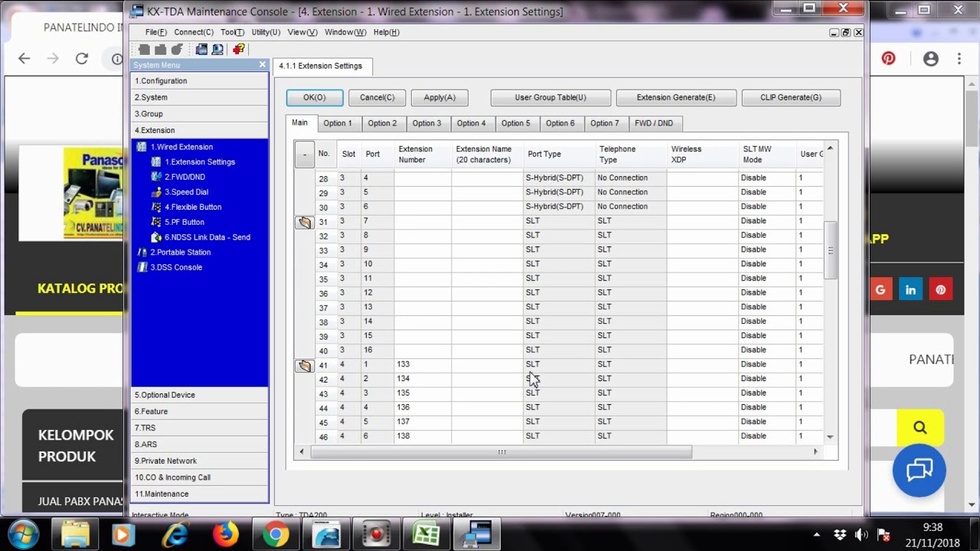Image resolution: width=980 pixels, height=551 pixels.
Task: Open User Group Table(U)
Action: [550, 97]
